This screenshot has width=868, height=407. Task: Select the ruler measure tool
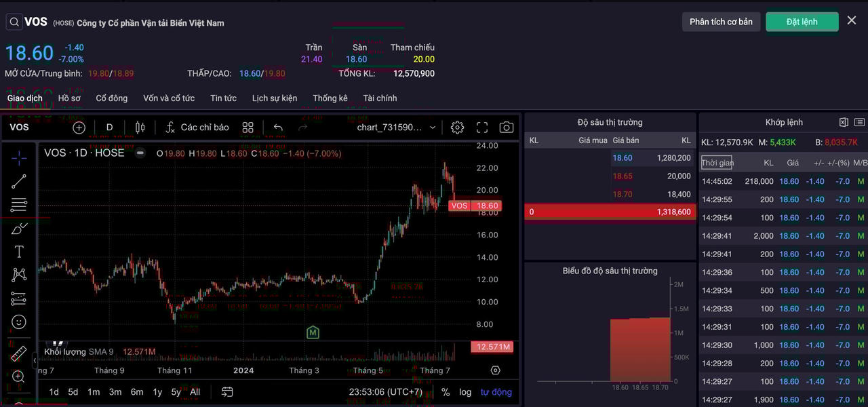tap(19, 353)
